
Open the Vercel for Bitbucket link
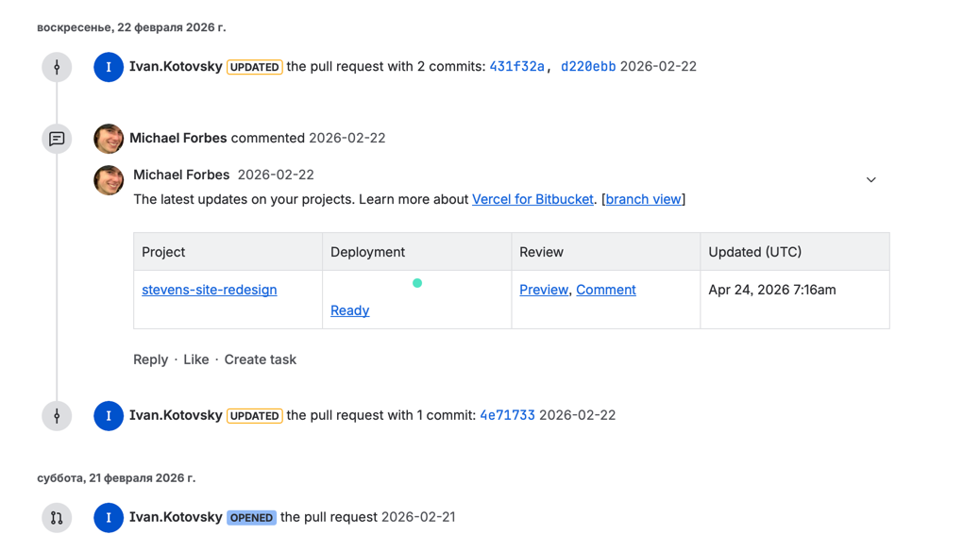[532, 200]
